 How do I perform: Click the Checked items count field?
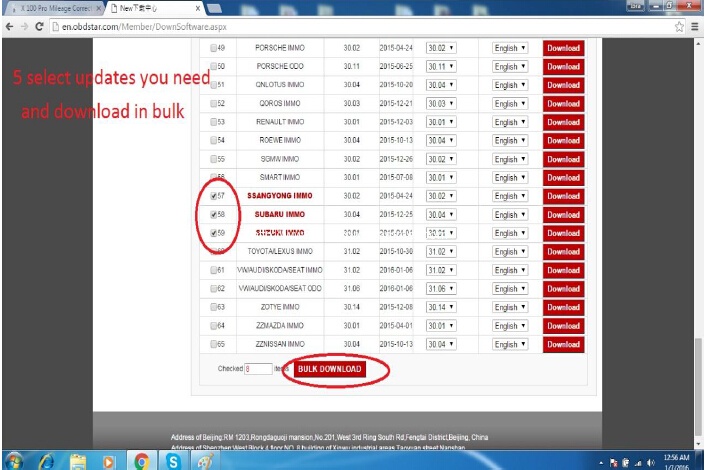[259, 369]
